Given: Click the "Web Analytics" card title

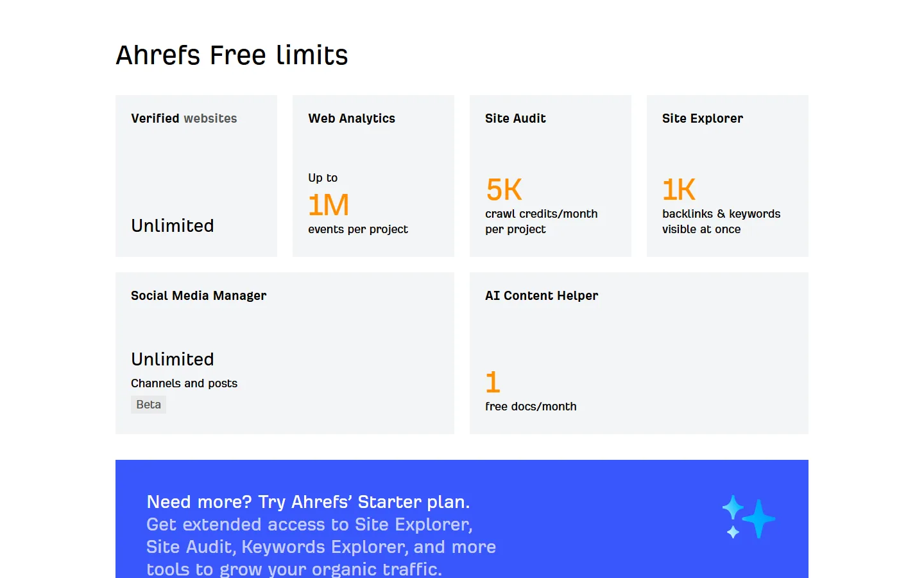Looking at the screenshot, I should pyautogui.click(x=352, y=118).
